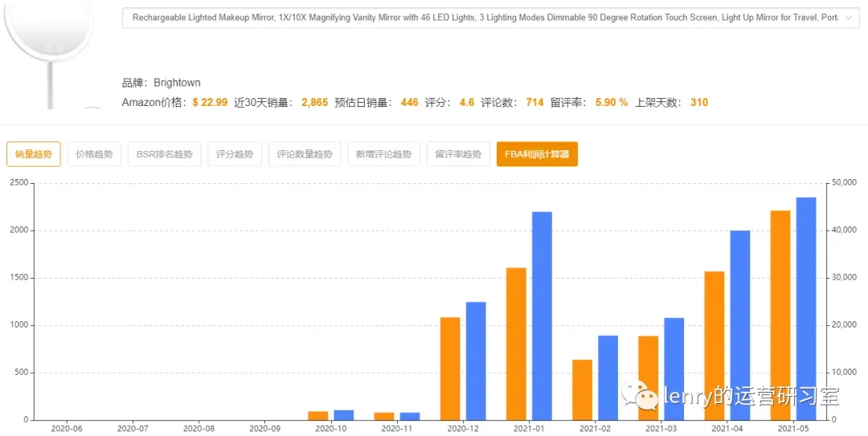Click the orange bar for 2021-02
This screenshot has height=436, width=868.
(x=583, y=389)
